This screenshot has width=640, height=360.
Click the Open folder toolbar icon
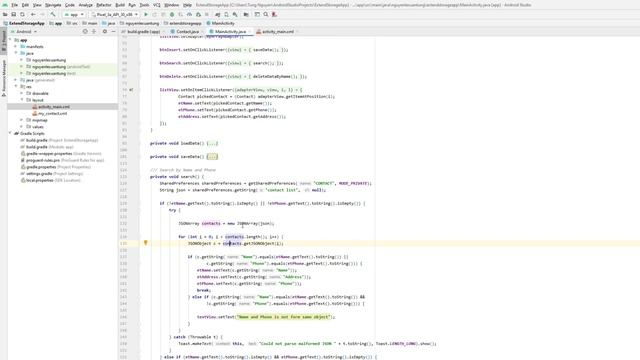coord(5,14)
